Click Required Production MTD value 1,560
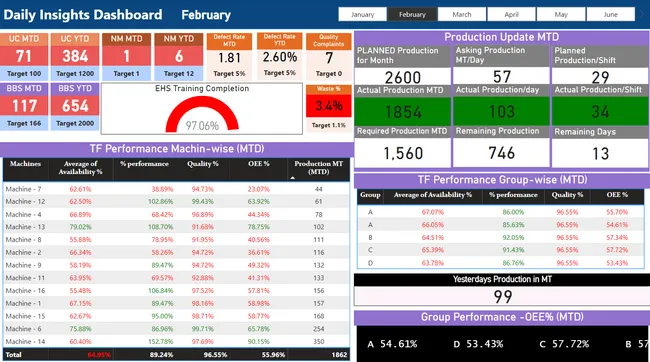This screenshot has width=650, height=362. point(403,153)
